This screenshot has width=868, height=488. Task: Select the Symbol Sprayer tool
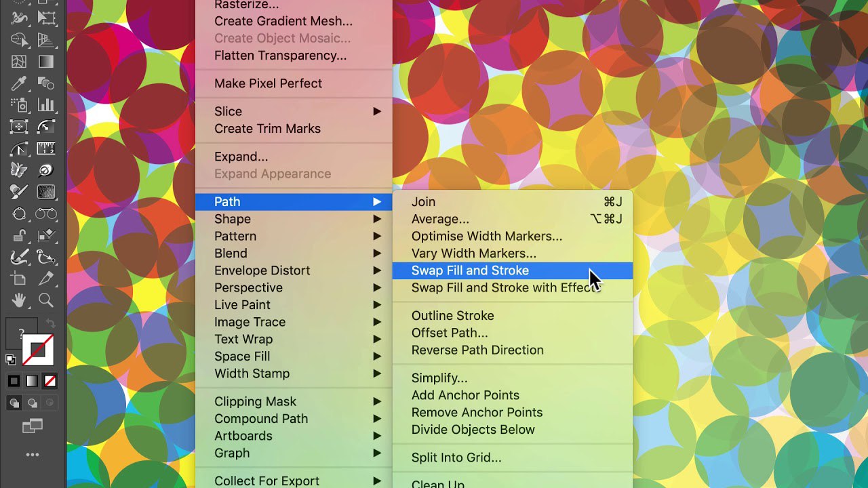coord(19,105)
